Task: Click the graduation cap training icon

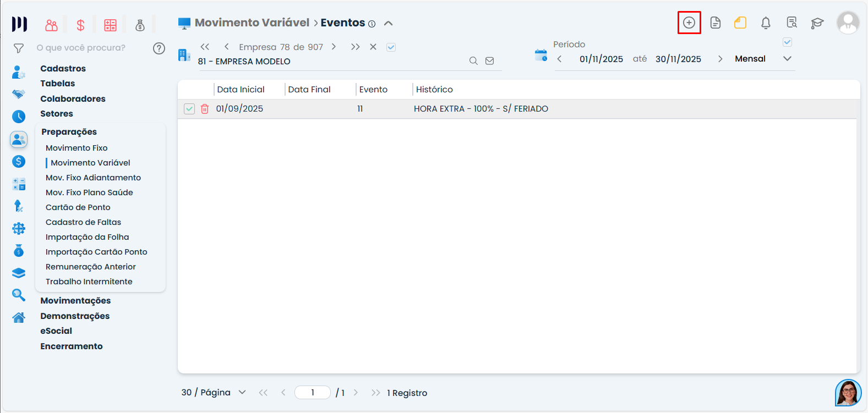Action: [817, 23]
